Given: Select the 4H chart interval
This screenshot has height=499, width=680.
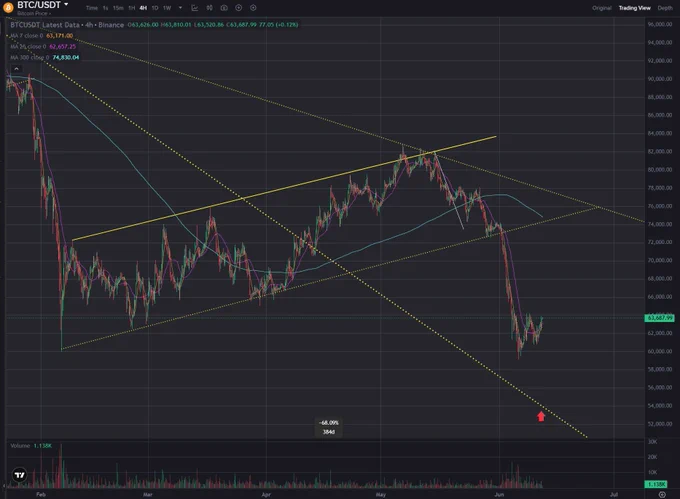Looking at the screenshot, I should point(143,8).
